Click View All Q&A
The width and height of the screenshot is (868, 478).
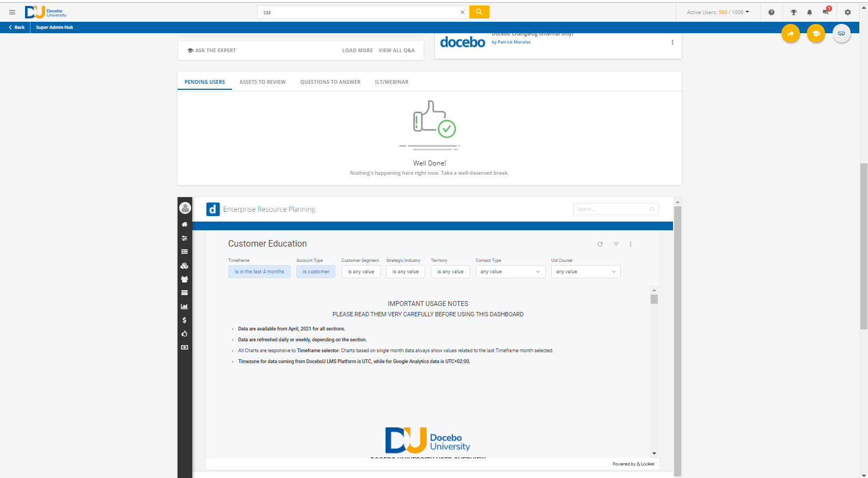(396, 50)
